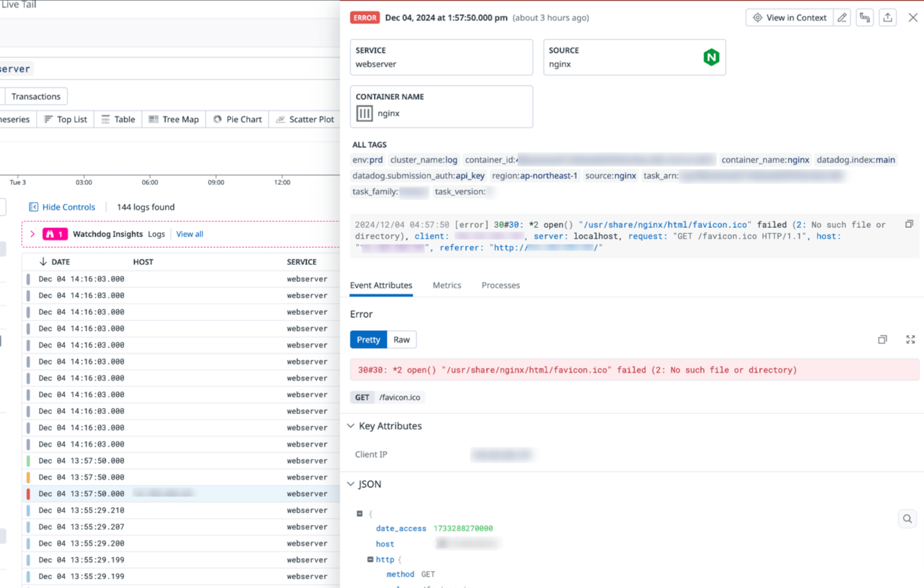This screenshot has width=924, height=588.
Task: Click the source:nginx tag
Action: [610, 176]
